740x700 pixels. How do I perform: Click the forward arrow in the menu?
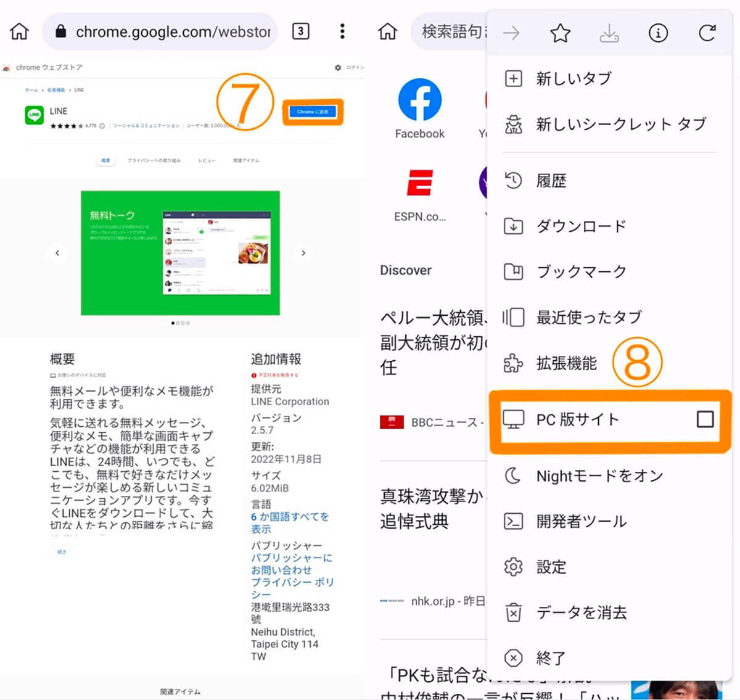(511, 32)
